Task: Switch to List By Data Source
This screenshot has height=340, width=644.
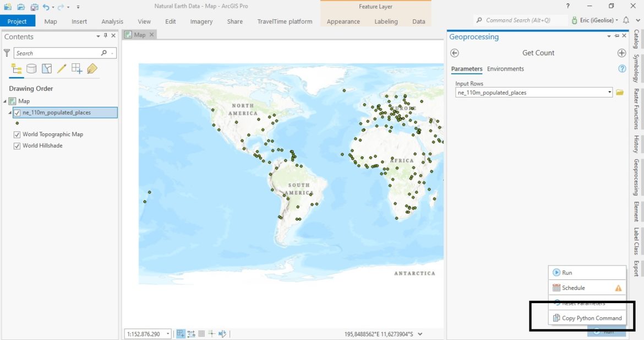Action: pyautogui.click(x=31, y=68)
